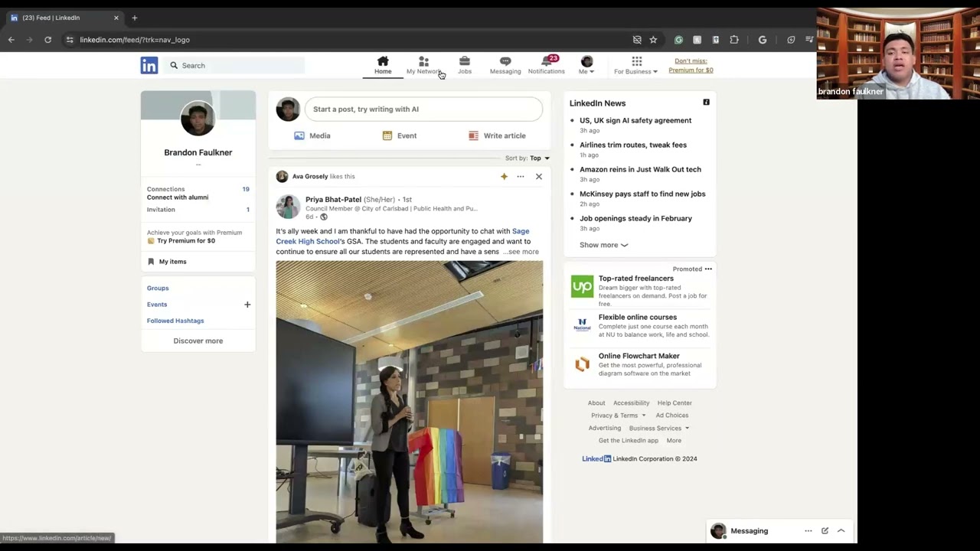The width and height of the screenshot is (980, 551).
Task: Click Premium for $0 offer link
Action: click(691, 66)
